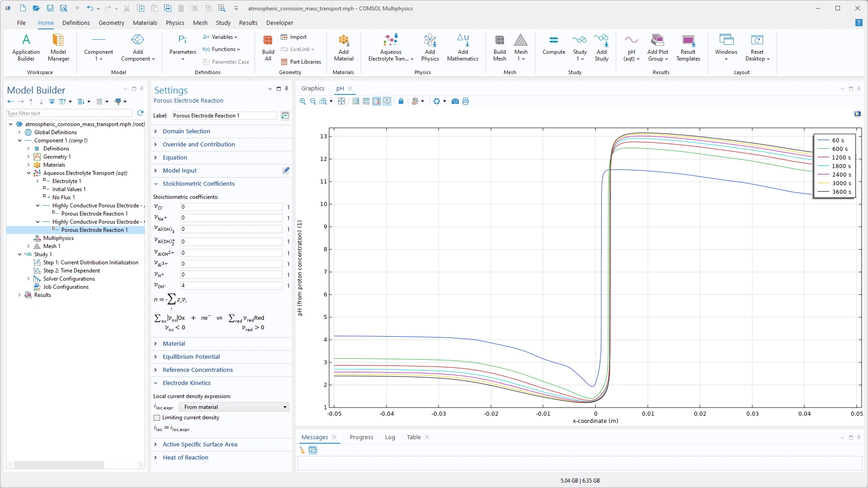Image resolution: width=868 pixels, height=488 pixels.
Task: Expand the Equilibrium Potential section
Action: pos(191,357)
